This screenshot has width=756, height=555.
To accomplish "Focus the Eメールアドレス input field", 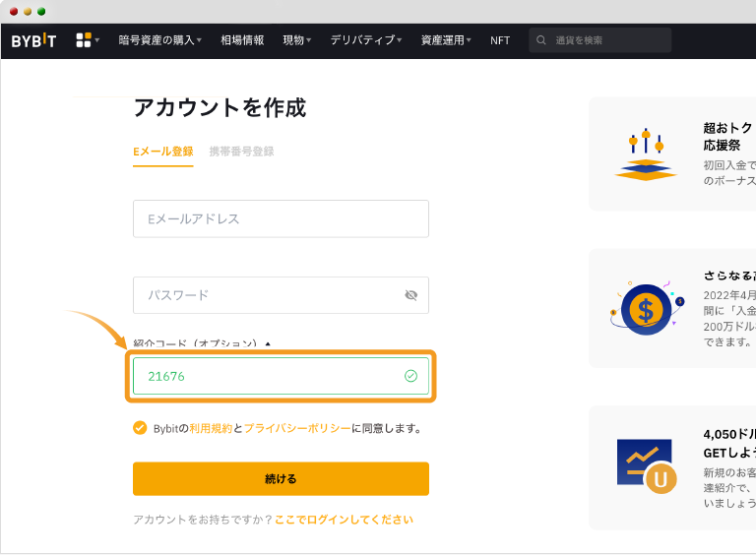I will (282, 218).
